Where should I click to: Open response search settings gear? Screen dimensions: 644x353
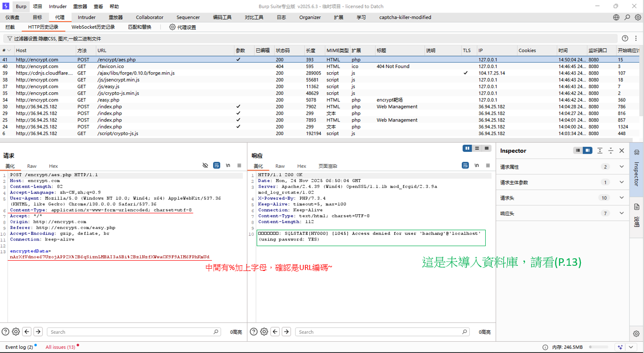[264, 331]
